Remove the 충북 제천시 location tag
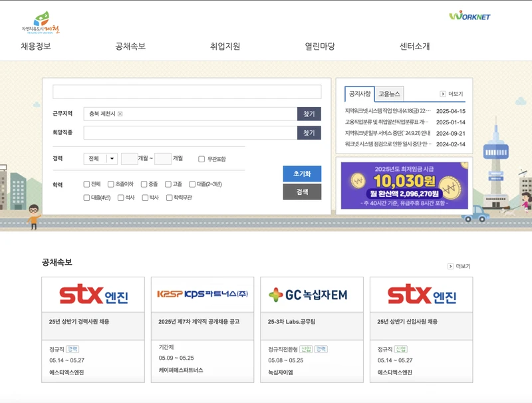 (121, 113)
